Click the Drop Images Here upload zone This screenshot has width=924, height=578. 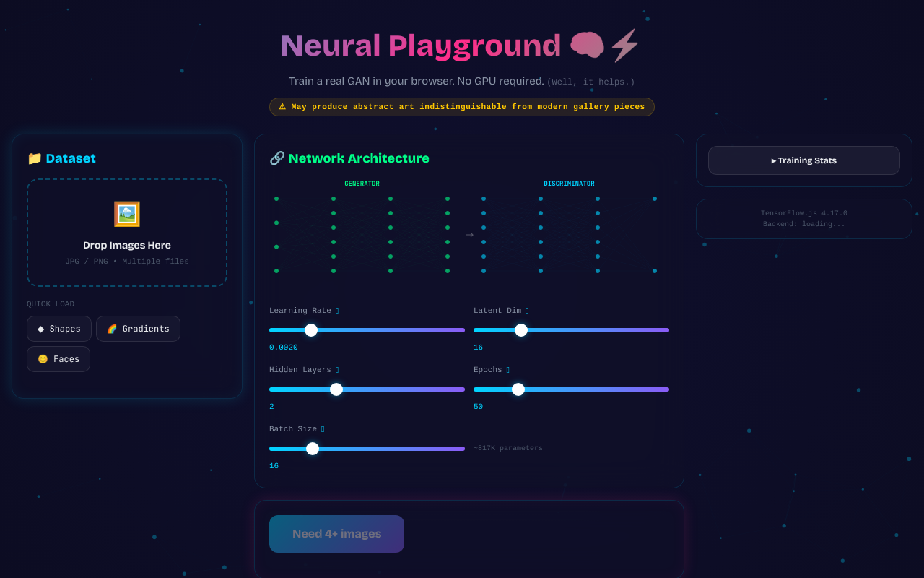pos(127,233)
